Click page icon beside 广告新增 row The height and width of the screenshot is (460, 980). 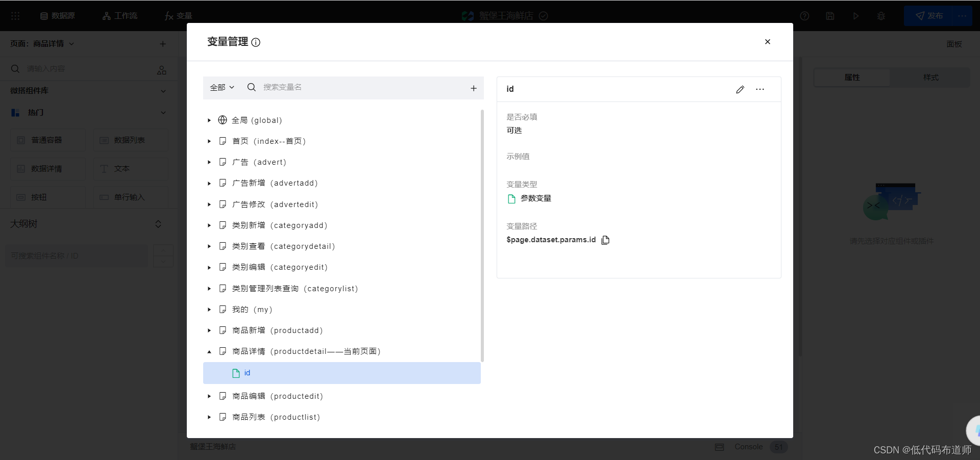coord(223,183)
